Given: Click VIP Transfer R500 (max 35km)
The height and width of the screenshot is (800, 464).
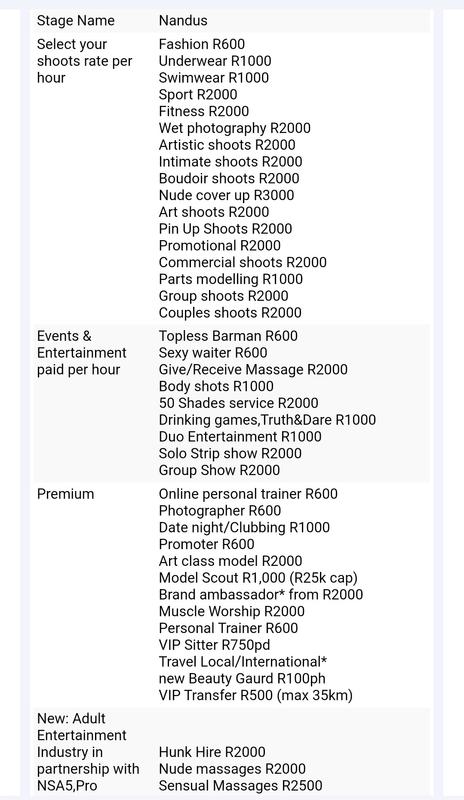Looking at the screenshot, I should 256,695.
